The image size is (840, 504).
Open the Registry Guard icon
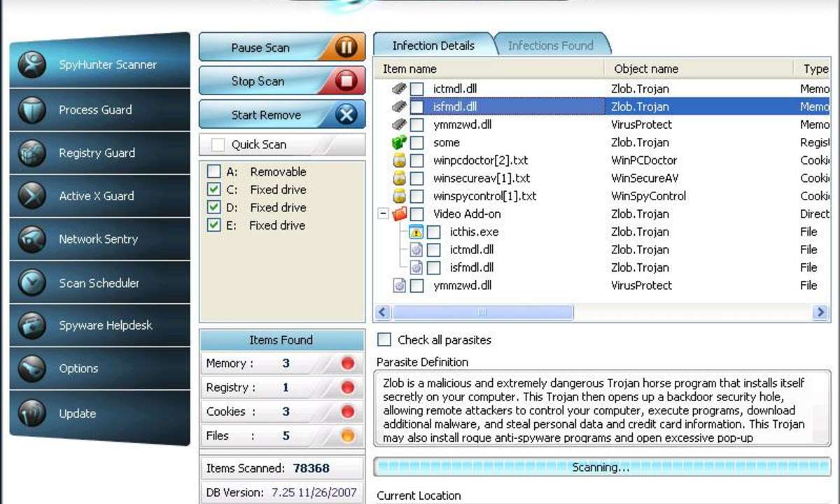pos(32,153)
